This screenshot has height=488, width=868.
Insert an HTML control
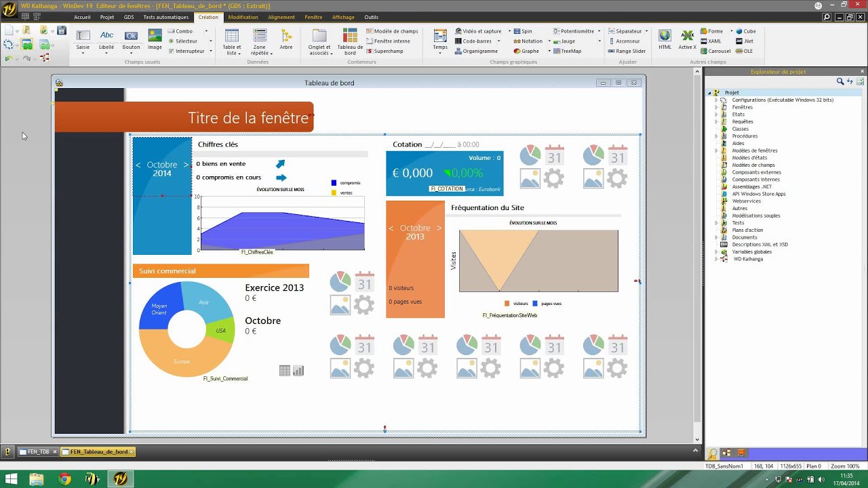point(665,40)
